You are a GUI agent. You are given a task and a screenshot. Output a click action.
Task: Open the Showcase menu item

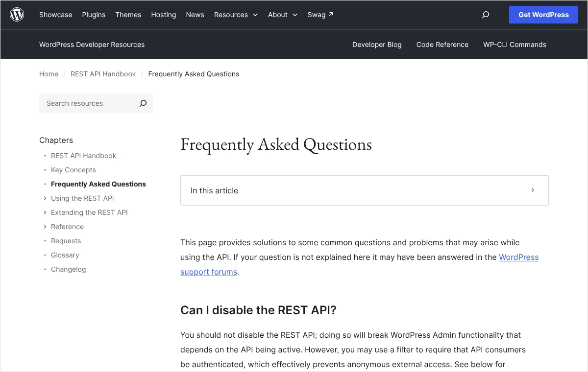coord(56,15)
